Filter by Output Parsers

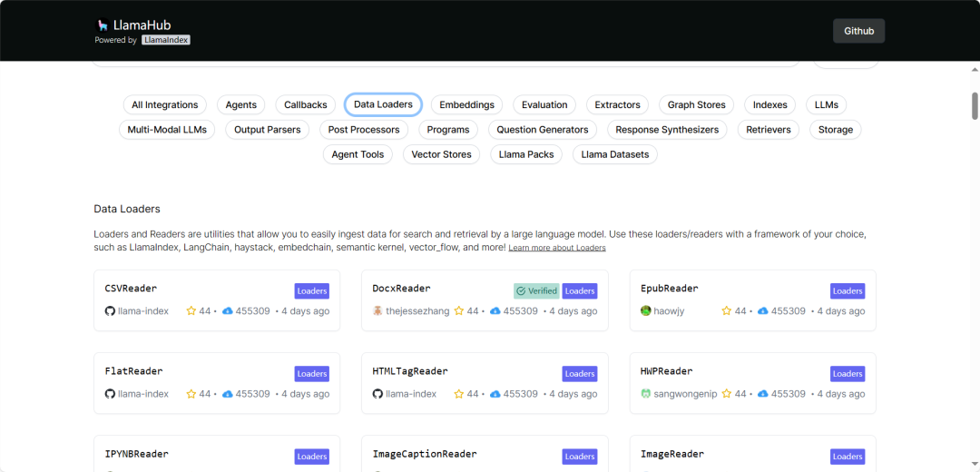click(268, 130)
